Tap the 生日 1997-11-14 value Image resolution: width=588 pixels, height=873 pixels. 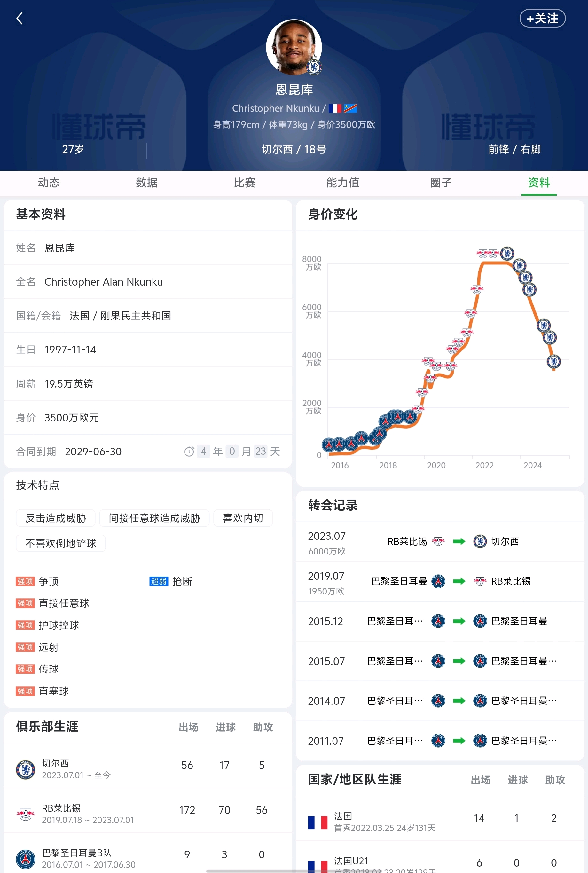pyautogui.click(x=70, y=350)
